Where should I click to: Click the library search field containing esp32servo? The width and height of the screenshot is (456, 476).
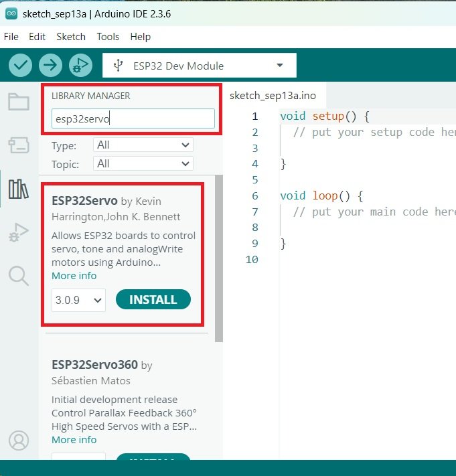point(133,118)
